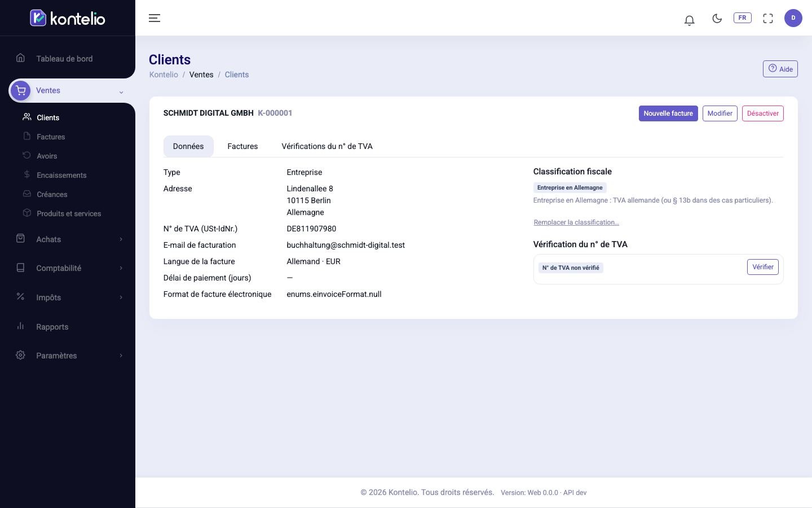The height and width of the screenshot is (508, 812).
Task: Click Remplacer la classification link
Action: (x=576, y=222)
